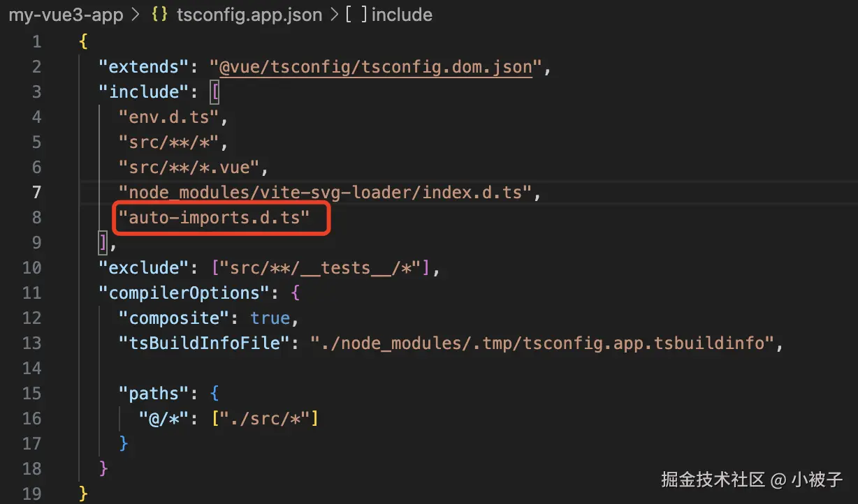This screenshot has height=504, width=858.
Task: Click the true value of composite
Action: (270, 318)
